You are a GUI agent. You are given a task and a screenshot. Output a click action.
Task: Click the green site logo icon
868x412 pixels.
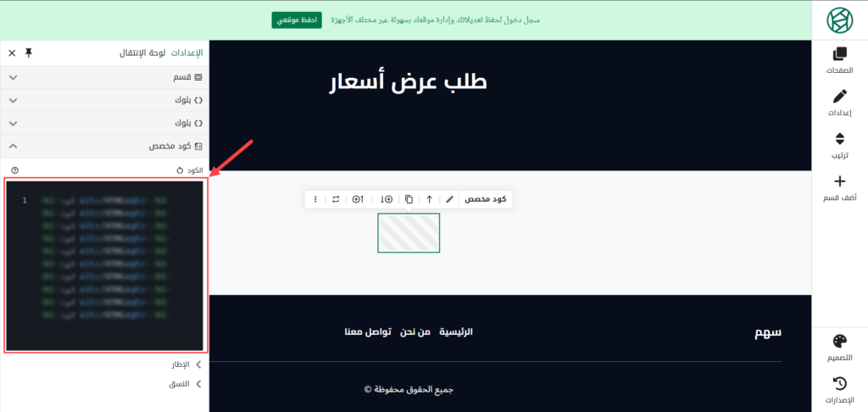coord(840,20)
